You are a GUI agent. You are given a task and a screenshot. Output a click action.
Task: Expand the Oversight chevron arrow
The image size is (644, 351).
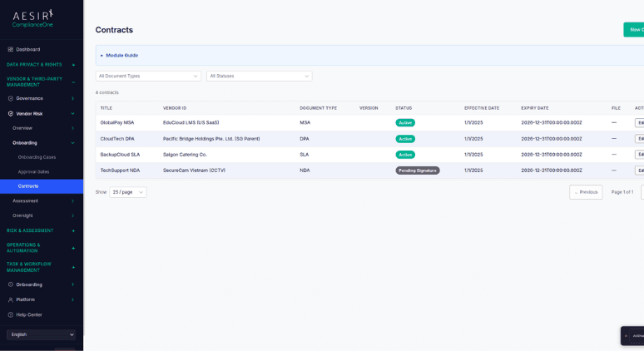tap(72, 215)
